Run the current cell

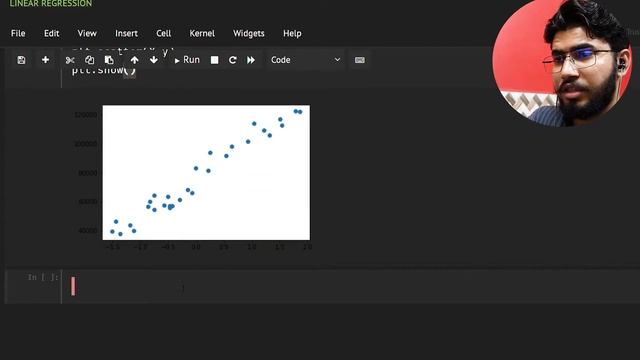point(187,60)
